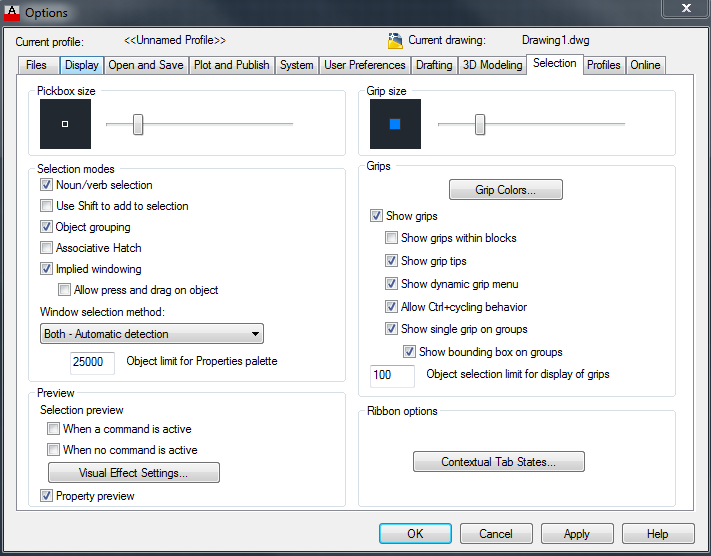The width and height of the screenshot is (711, 556).
Task: Open the Window selection method dropdown
Action: point(152,334)
